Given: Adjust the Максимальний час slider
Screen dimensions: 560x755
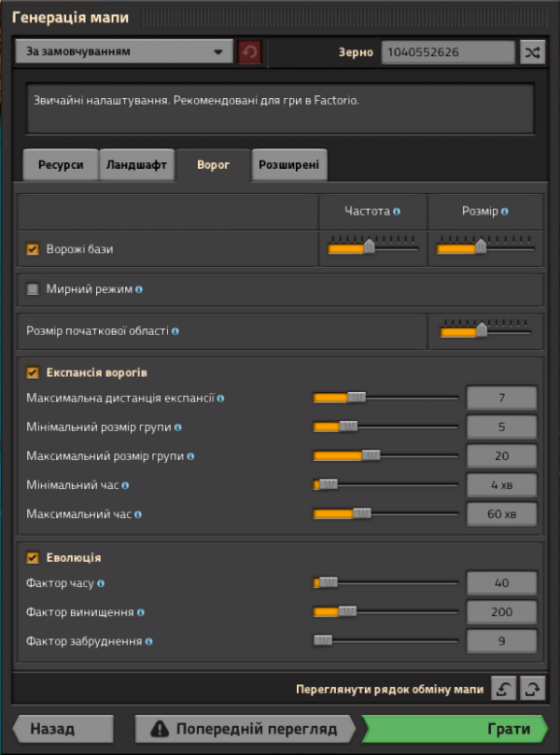Looking at the screenshot, I should coord(385,514).
